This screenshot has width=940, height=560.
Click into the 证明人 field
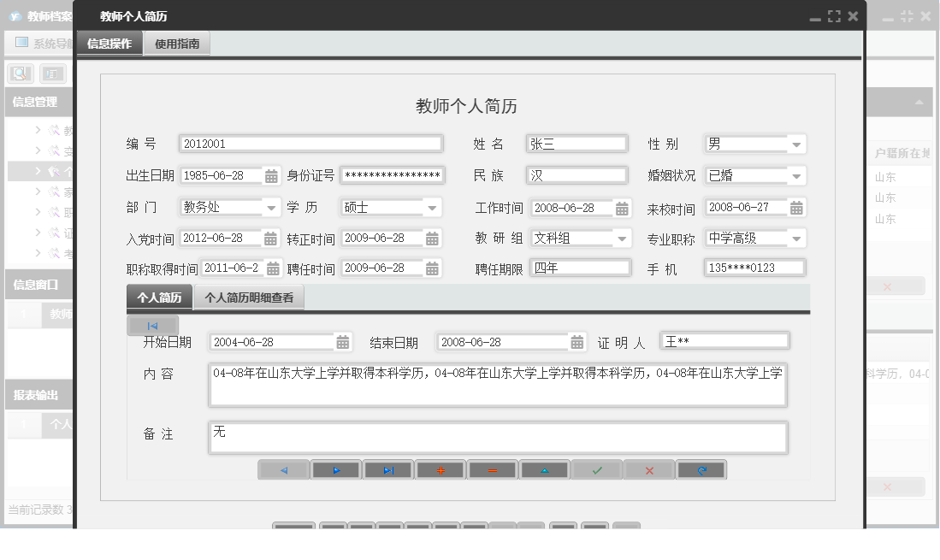click(724, 341)
